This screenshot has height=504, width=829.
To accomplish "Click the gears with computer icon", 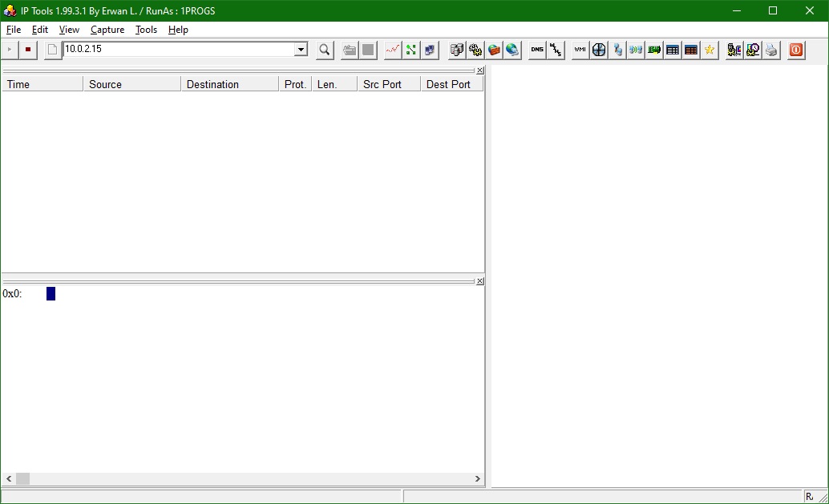I will [x=734, y=50].
